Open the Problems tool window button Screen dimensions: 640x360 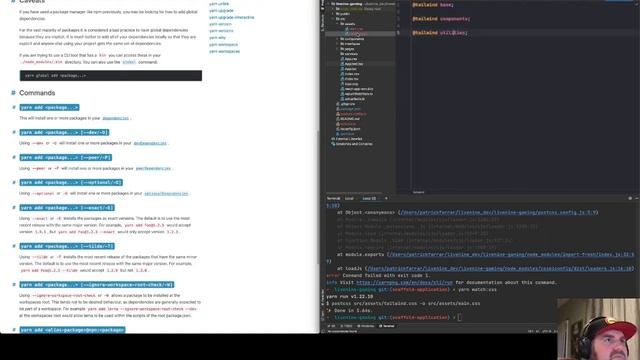tap(366, 326)
